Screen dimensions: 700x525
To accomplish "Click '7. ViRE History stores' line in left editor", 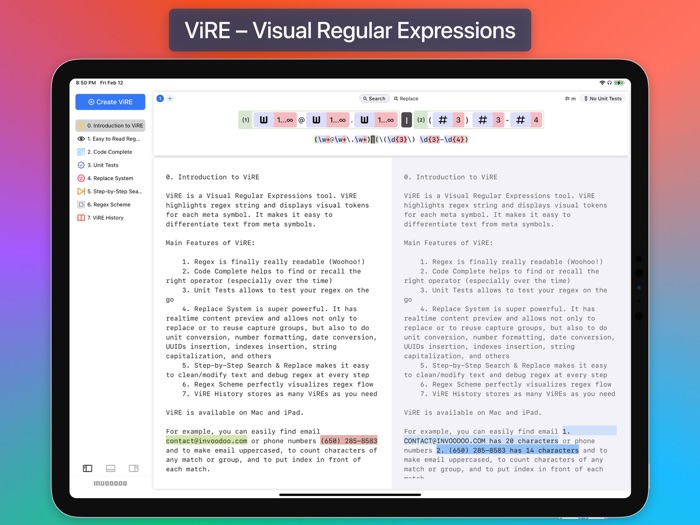I will (279, 394).
